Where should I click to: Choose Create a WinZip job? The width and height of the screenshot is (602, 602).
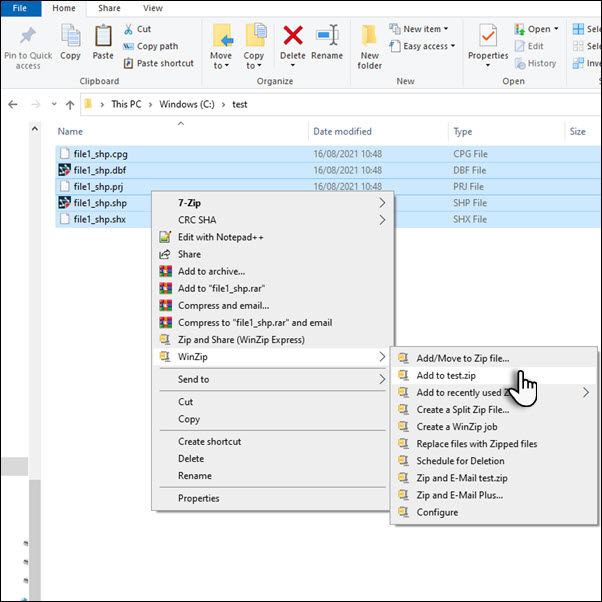(494, 427)
